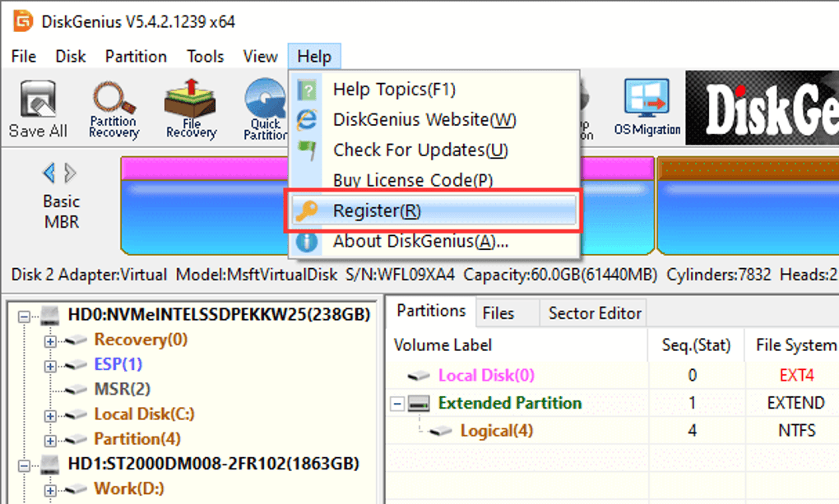Image resolution: width=839 pixels, height=504 pixels.
Task: Open the View menu
Action: (260, 56)
